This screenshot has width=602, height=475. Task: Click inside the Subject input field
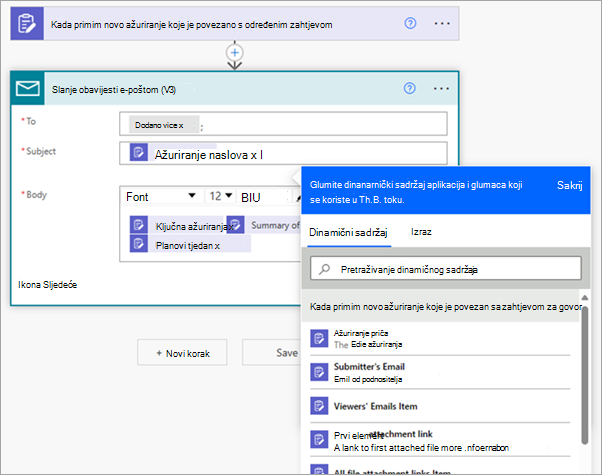click(283, 153)
